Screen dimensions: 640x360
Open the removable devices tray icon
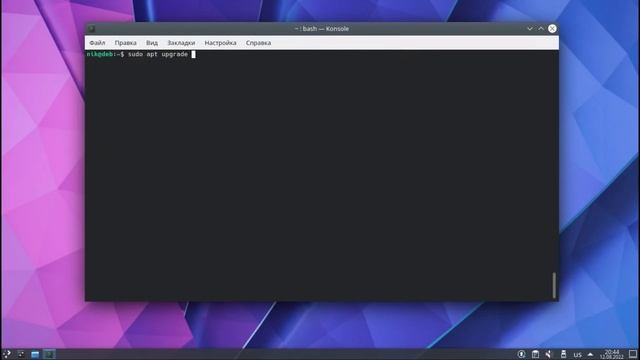(563, 354)
